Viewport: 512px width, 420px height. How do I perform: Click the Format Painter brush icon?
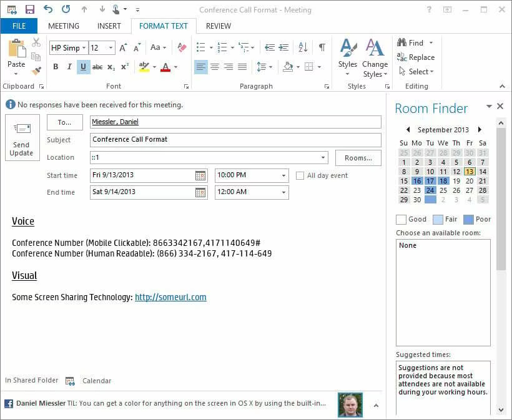(36, 71)
